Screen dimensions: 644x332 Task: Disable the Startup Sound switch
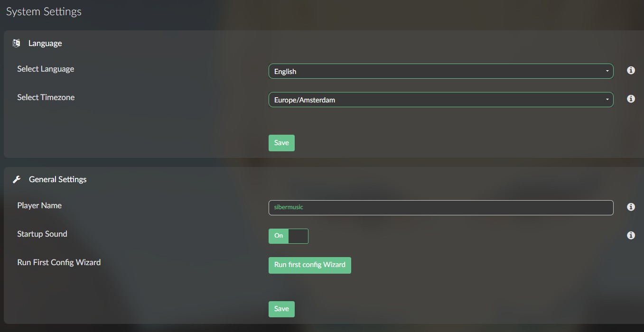click(x=288, y=236)
